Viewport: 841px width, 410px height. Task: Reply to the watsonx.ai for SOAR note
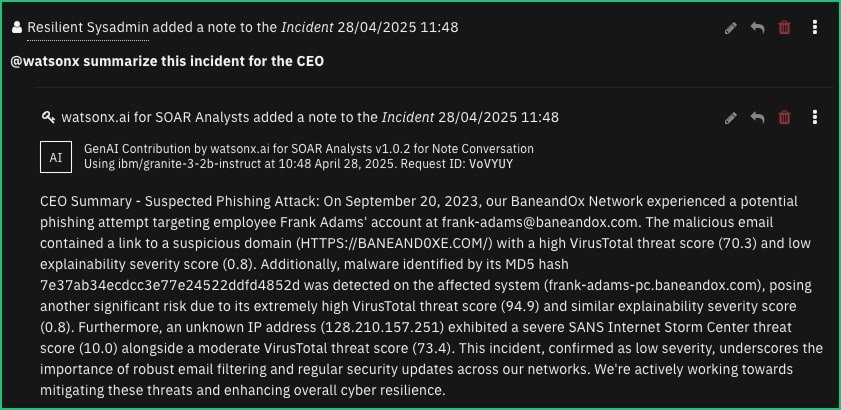757,118
